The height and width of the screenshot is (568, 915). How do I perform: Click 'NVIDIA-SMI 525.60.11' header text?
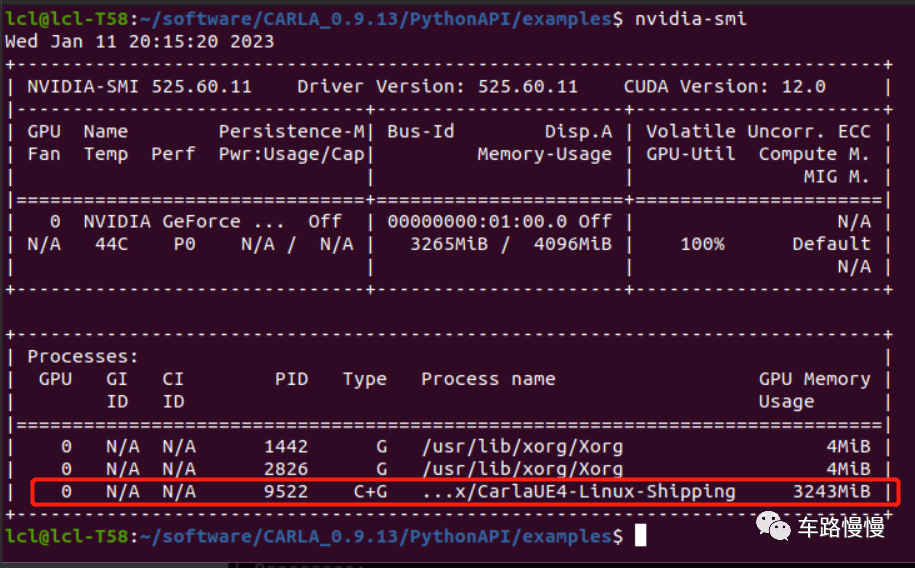(x=139, y=87)
